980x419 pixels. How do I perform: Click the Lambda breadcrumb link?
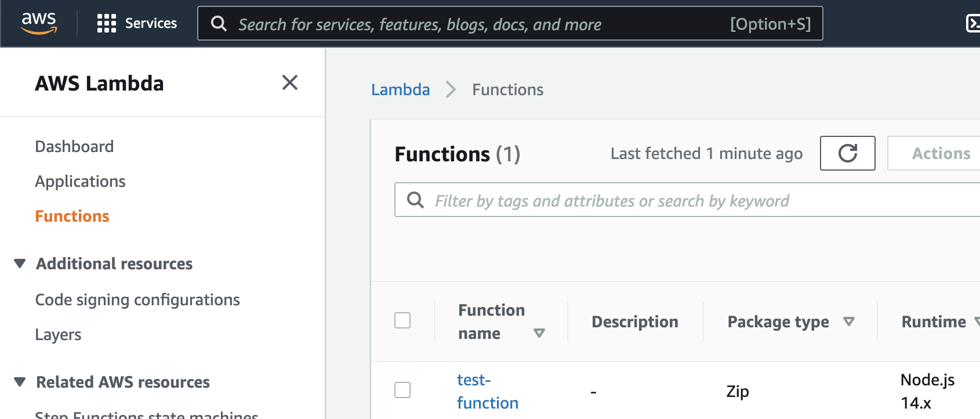(400, 90)
